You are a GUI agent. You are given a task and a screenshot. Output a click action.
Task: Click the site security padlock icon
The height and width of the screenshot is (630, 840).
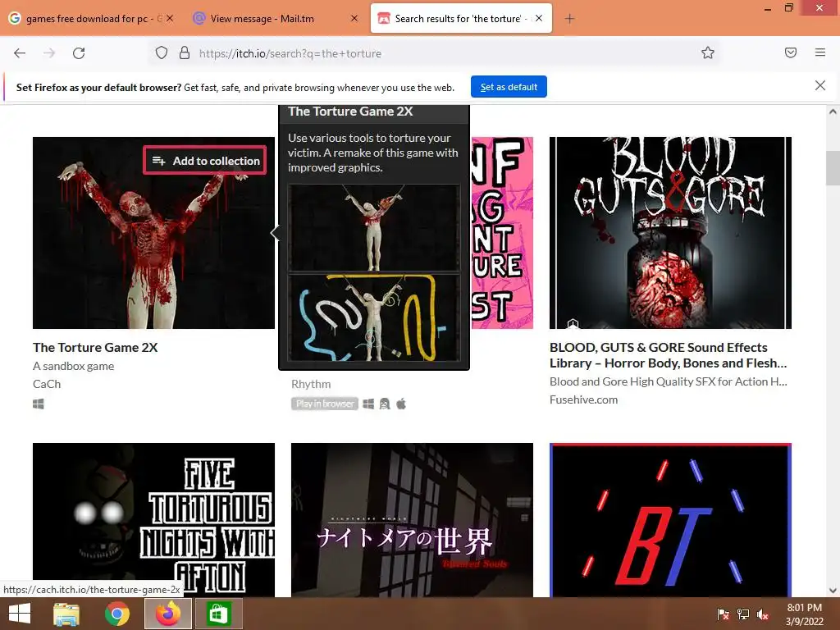(185, 53)
